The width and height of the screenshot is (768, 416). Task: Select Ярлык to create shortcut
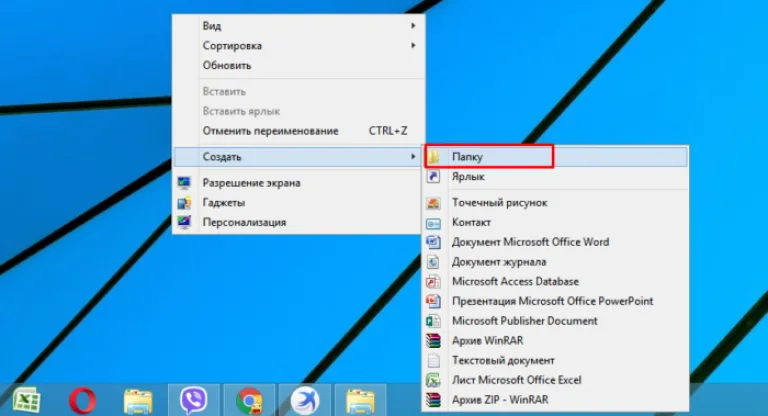point(556,176)
